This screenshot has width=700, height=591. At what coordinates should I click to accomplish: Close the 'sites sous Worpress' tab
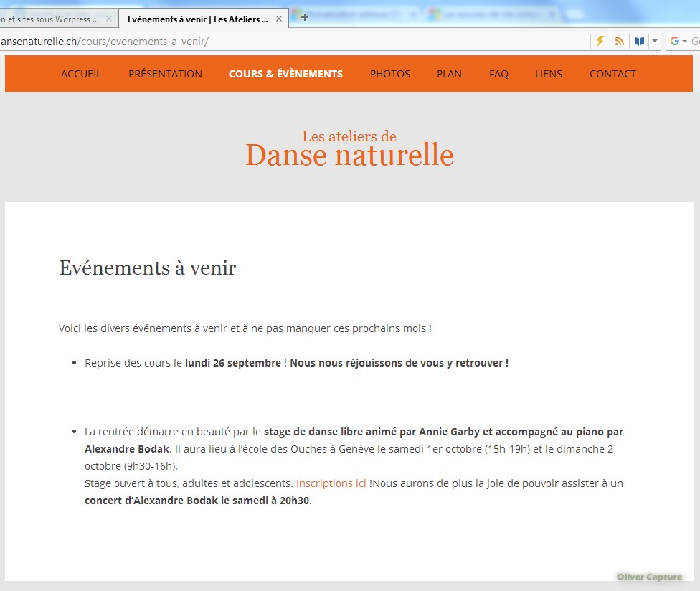[109, 19]
